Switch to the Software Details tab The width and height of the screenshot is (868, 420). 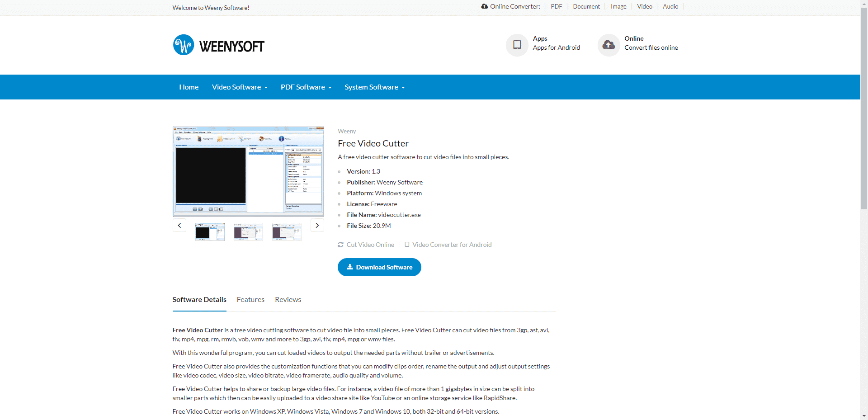coord(199,300)
